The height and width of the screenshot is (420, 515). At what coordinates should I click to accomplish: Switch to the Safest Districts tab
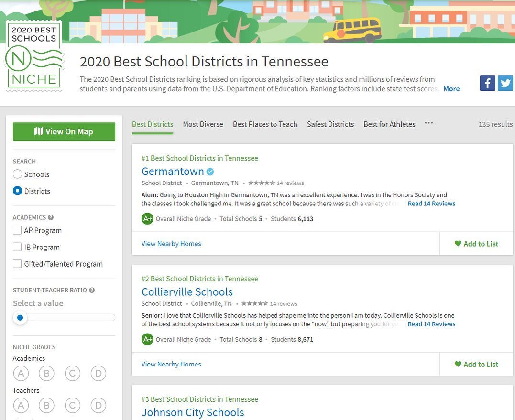330,124
